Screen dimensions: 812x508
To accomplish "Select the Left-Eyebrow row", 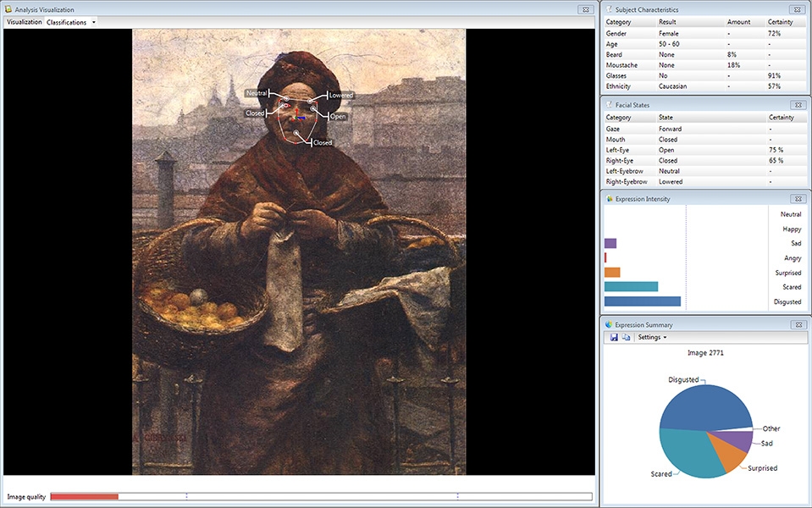I will click(705, 171).
